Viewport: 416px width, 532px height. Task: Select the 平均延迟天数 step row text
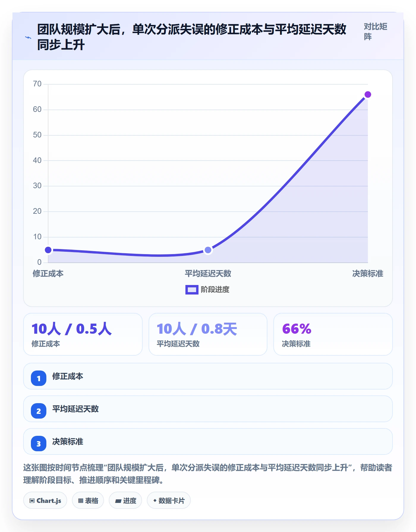click(x=75, y=409)
